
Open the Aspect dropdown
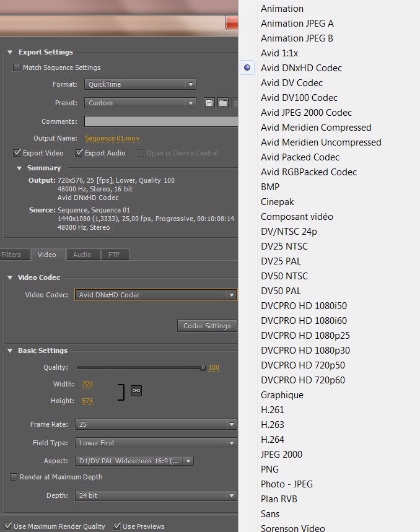click(x=134, y=461)
